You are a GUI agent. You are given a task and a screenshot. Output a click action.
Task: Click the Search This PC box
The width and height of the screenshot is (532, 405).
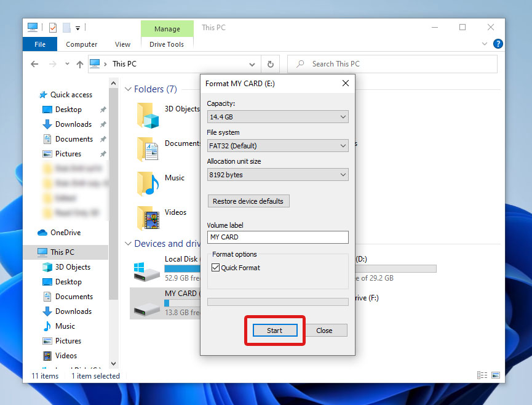tap(392, 64)
